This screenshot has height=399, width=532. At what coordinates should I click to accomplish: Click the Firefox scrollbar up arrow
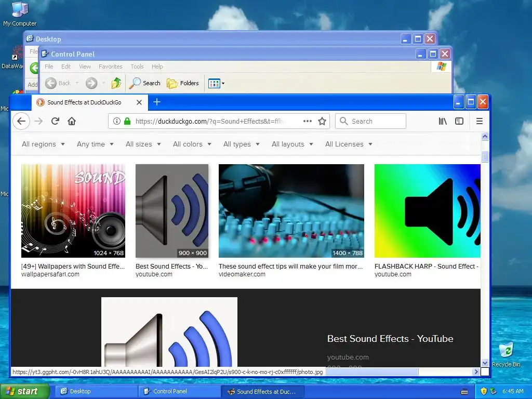485,137
